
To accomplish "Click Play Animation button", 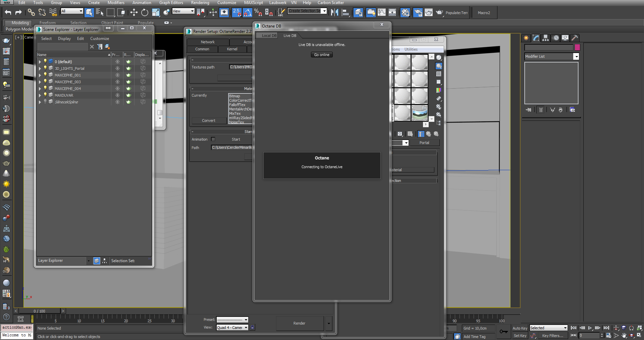I will pyautogui.click(x=590, y=328).
